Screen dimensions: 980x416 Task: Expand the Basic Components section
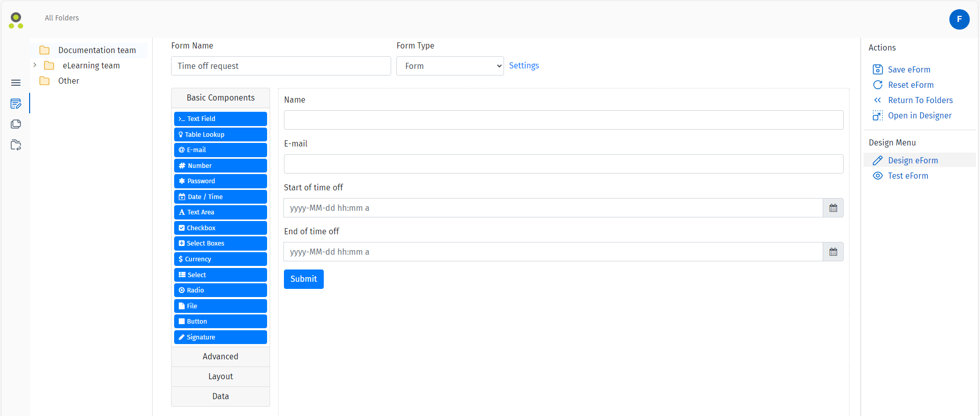[221, 97]
